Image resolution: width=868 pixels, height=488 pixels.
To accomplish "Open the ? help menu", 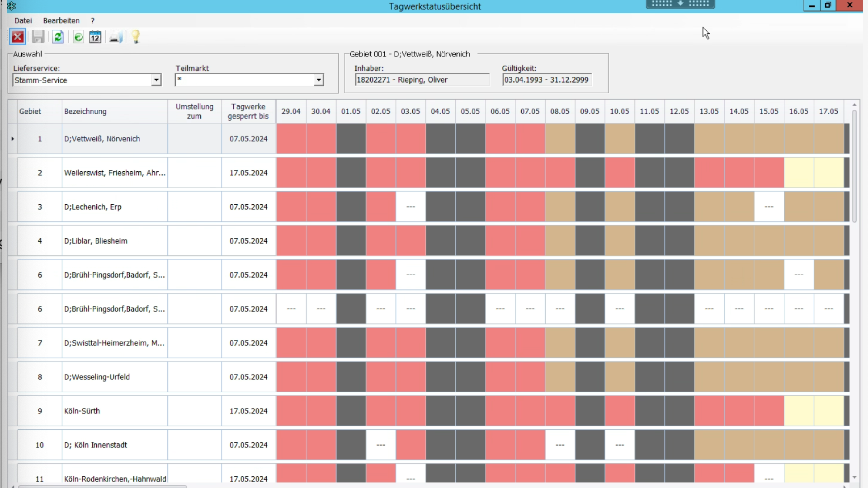I will point(92,20).
